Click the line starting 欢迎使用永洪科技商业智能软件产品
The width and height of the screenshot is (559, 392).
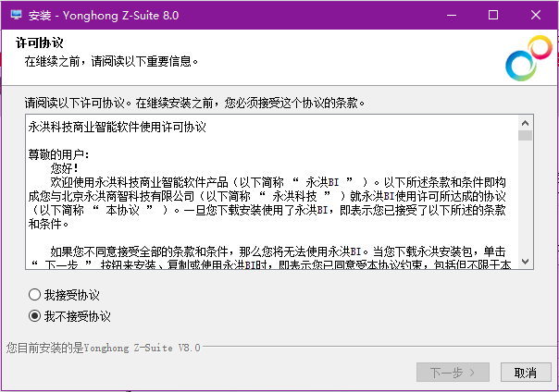tap(278, 183)
